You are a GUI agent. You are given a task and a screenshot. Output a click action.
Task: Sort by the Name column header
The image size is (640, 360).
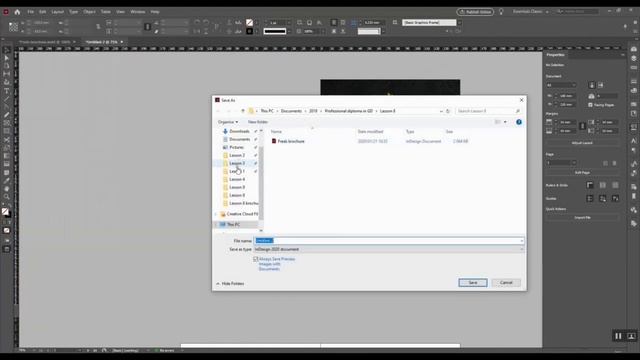click(276, 131)
